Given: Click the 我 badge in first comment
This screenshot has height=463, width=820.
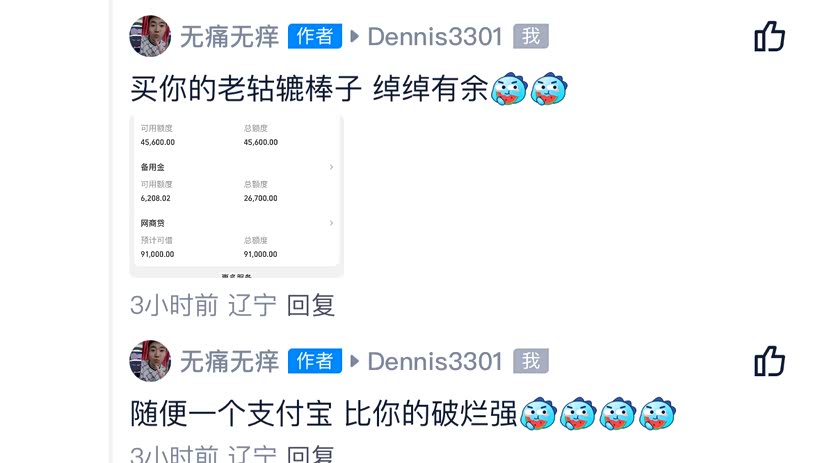Looking at the screenshot, I should [x=531, y=36].
